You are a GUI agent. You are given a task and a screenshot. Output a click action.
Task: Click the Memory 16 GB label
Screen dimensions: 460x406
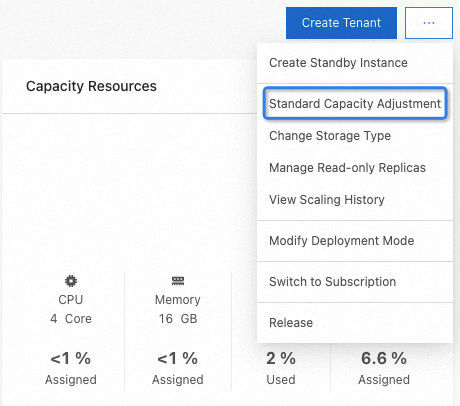(178, 319)
